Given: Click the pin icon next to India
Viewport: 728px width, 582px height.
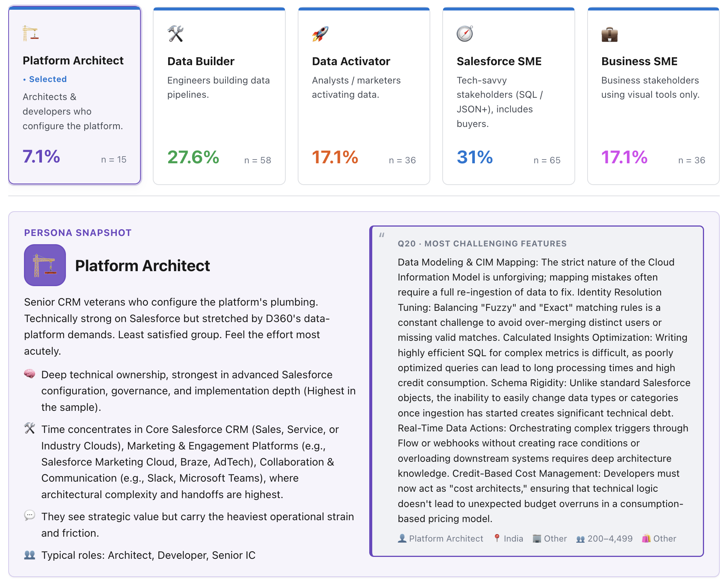Looking at the screenshot, I should 497,538.
